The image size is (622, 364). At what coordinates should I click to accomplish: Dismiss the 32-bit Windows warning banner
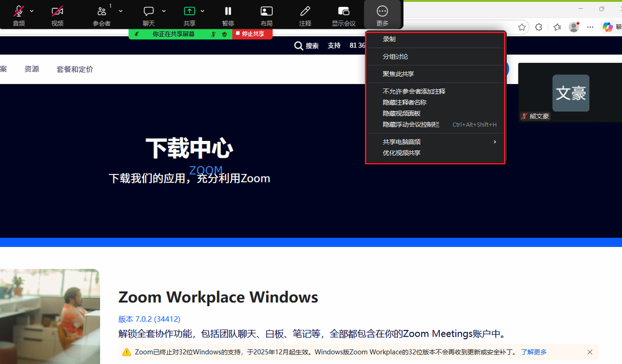pos(590,352)
